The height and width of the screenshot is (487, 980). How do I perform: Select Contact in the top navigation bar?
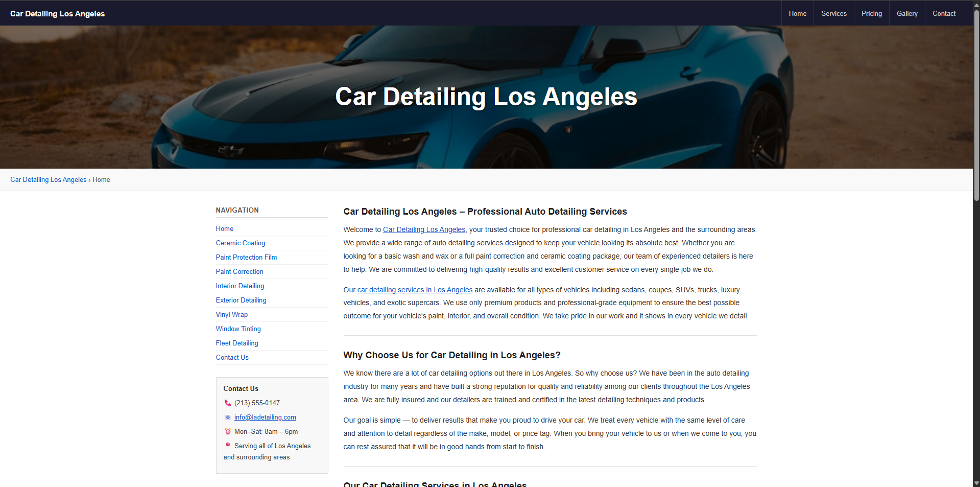(943, 14)
